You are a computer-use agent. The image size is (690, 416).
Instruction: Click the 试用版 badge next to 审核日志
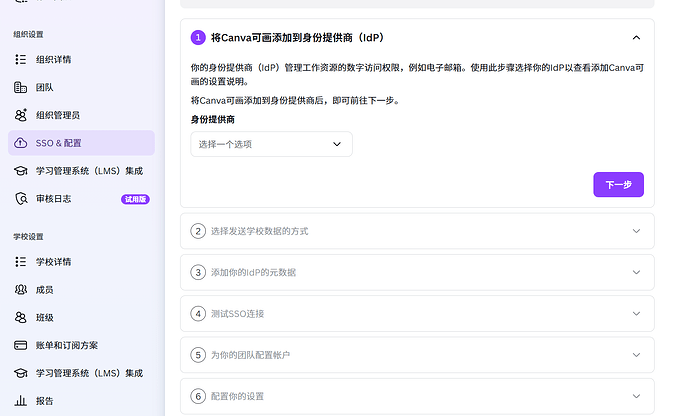(135, 199)
